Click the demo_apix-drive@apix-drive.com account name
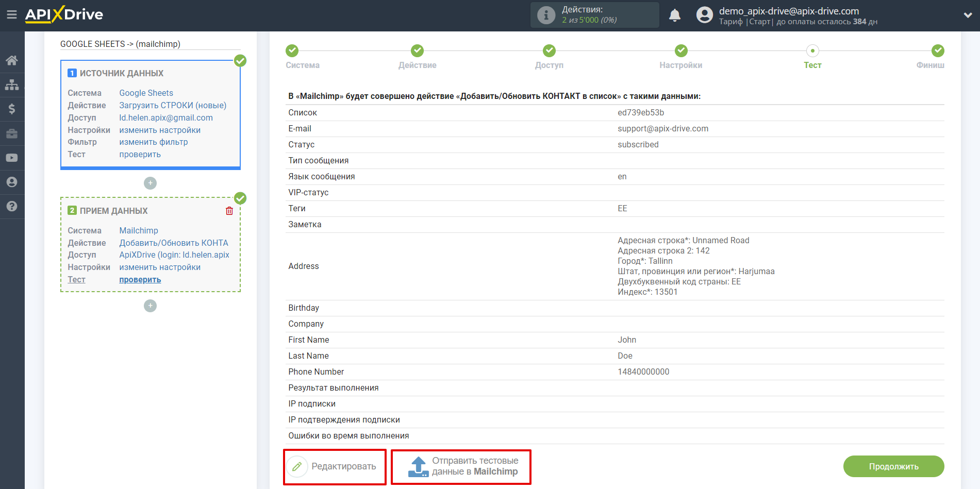Screen dimensions: 980x489 [x=789, y=11]
